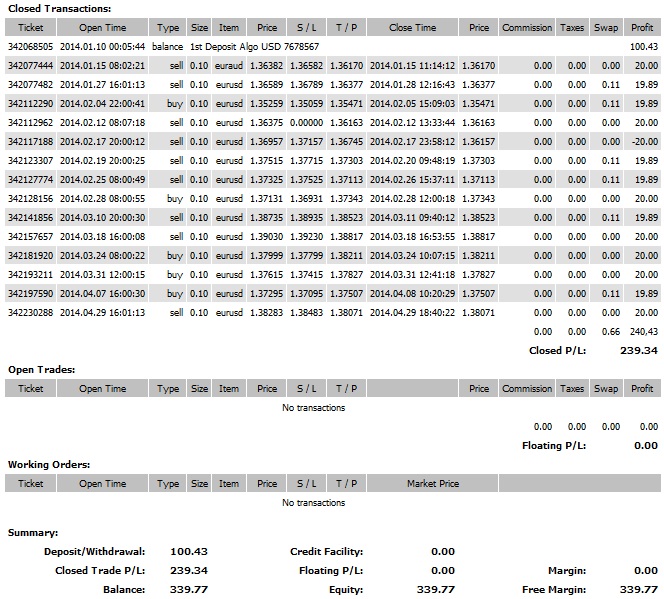Click the Closed Transactions Taxes header
664x599 pixels.
click(x=572, y=28)
